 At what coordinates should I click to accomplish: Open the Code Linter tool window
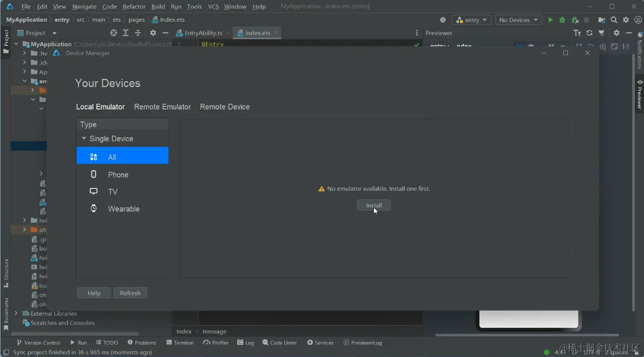(280, 342)
